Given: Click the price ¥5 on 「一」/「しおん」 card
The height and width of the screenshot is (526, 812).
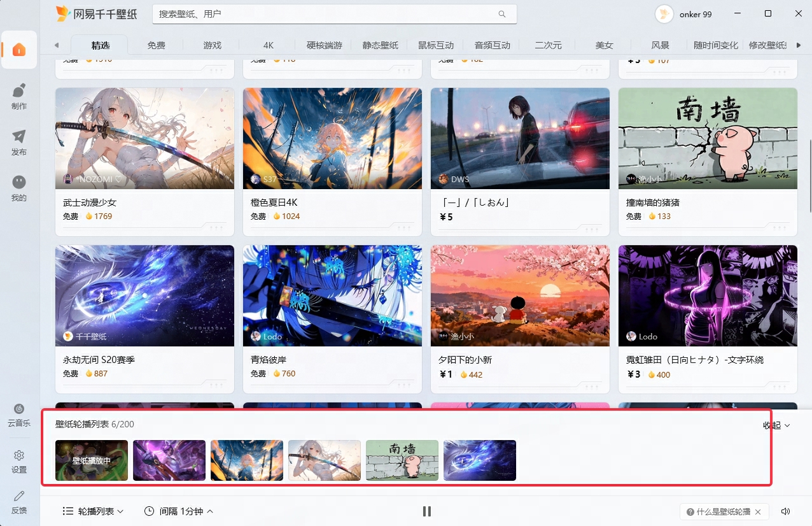Looking at the screenshot, I should 446,217.
